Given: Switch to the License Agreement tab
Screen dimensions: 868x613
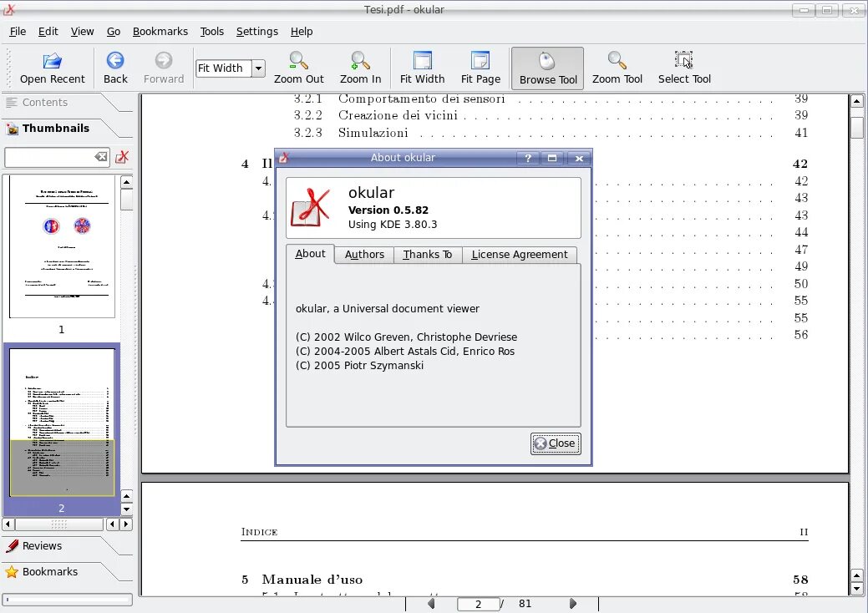Looking at the screenshot, I should pos(520,255).
